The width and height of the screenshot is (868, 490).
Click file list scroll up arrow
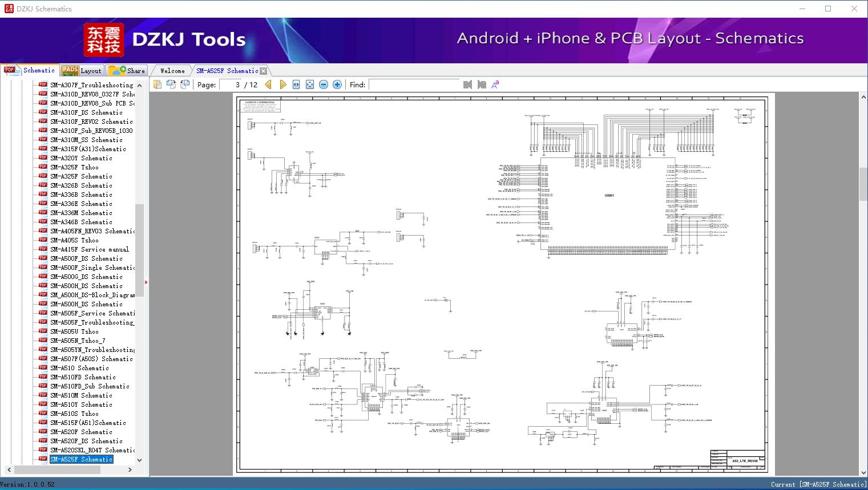(139, 85)
